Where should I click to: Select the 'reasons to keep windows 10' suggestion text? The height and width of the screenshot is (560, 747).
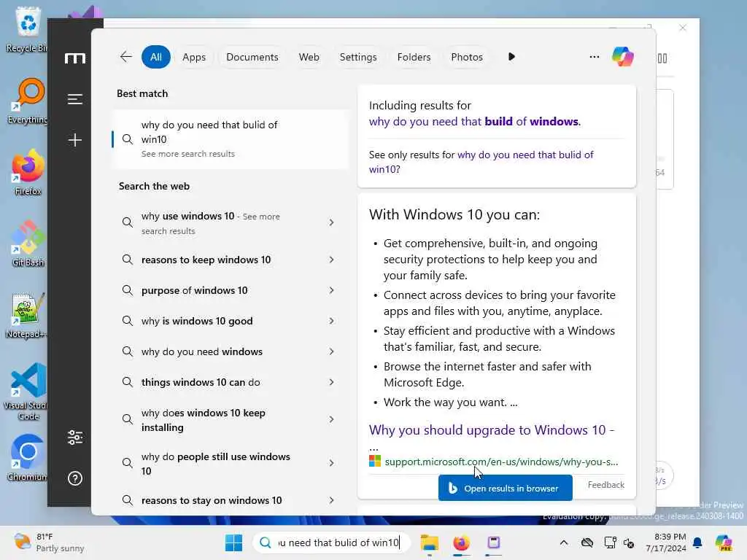coord(206,260)
